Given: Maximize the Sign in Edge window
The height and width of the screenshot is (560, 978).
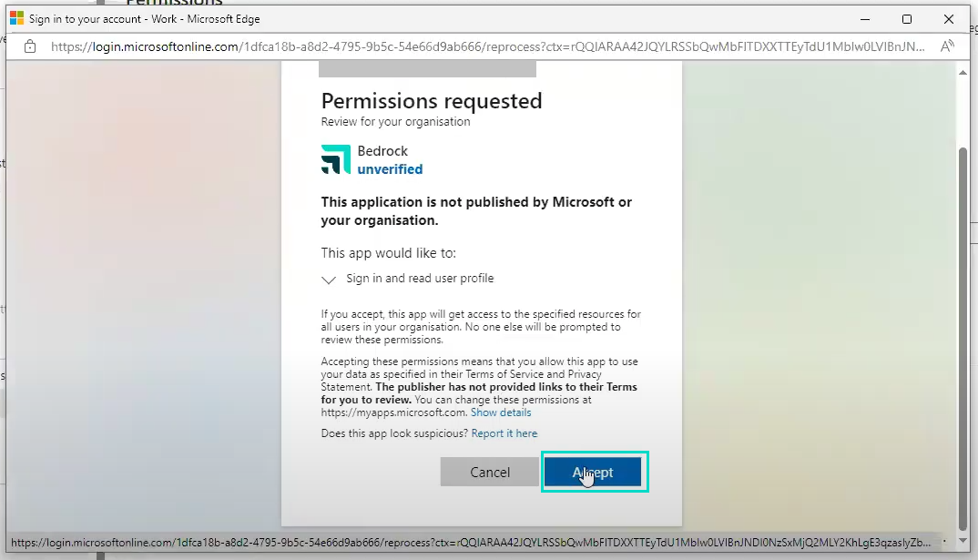Looking at the screenshot, I should click(x=907, y=19).
